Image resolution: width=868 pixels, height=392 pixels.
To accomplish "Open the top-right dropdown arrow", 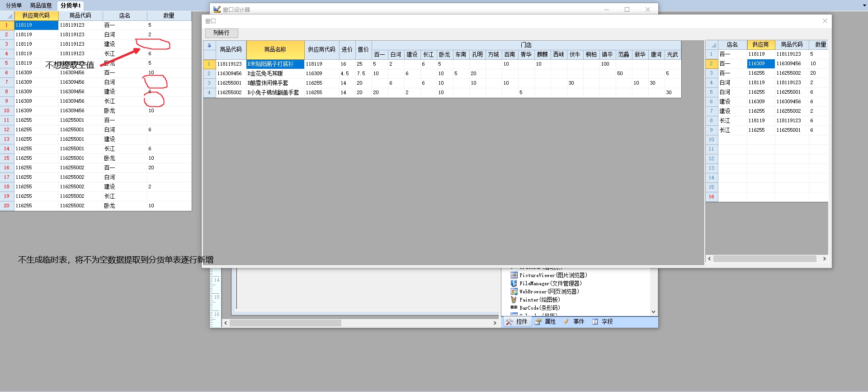I will (864, 5).
